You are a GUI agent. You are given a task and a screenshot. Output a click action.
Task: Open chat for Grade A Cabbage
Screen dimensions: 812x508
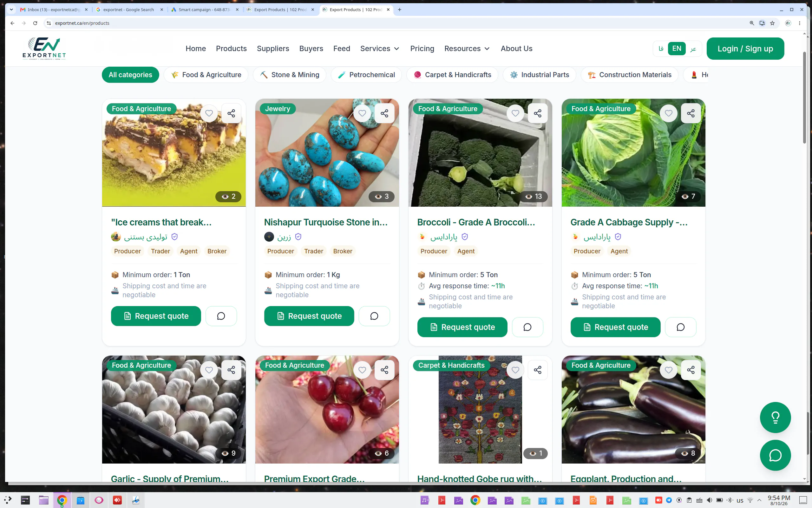click(x=680, y=327)
